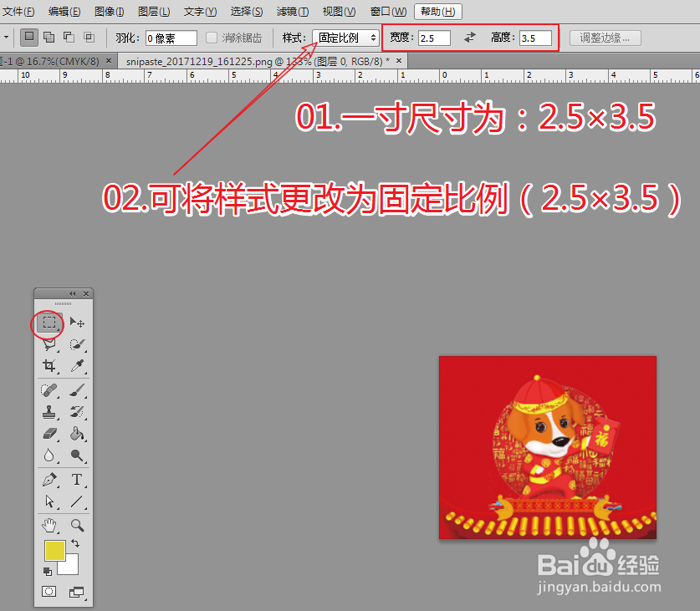The height and width of the screenshot is (611, 700).
Task: Select the History Brush tool
Action: pos(77,412)
